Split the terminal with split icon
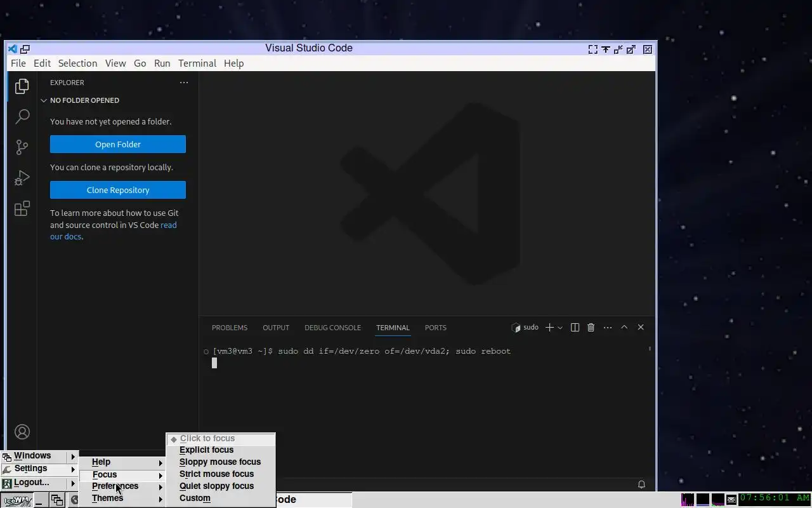The width and height of the screenshot is (812, 508). 575,328
